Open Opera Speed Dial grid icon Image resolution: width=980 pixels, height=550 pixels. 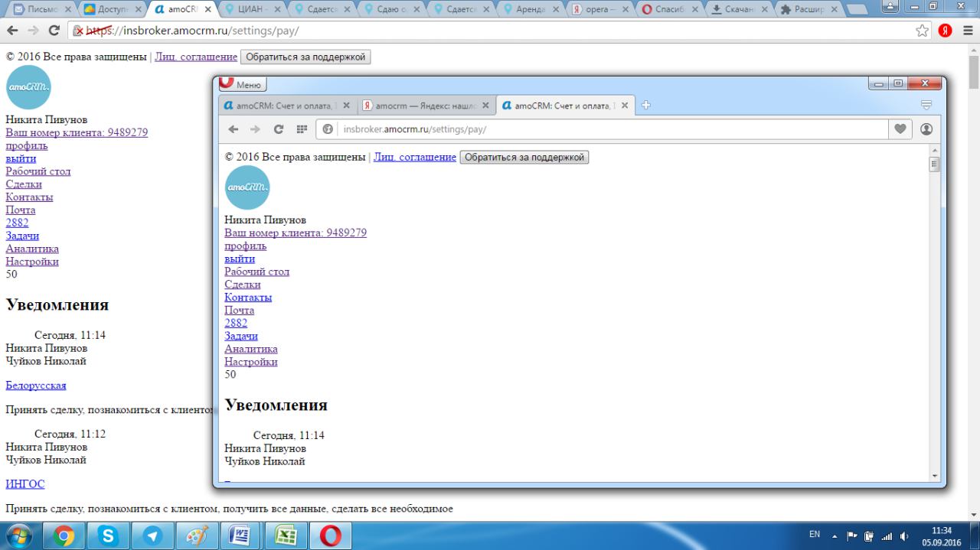[302, 129]
